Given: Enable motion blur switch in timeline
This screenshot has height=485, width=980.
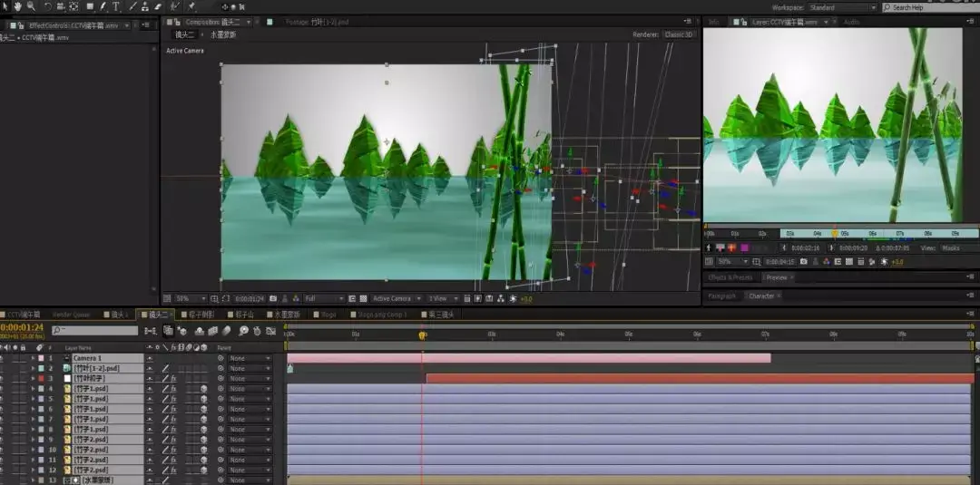Looking at the screenshot, I should 226,331.
